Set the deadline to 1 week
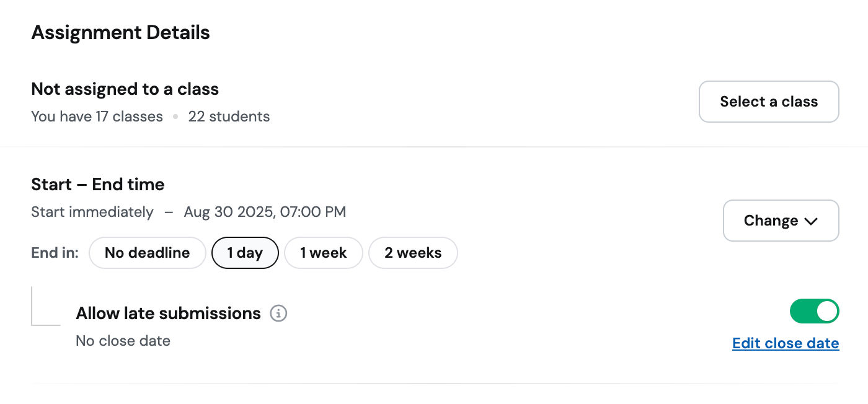The height and width of the screenshot is (404, 868). (323, 252)
